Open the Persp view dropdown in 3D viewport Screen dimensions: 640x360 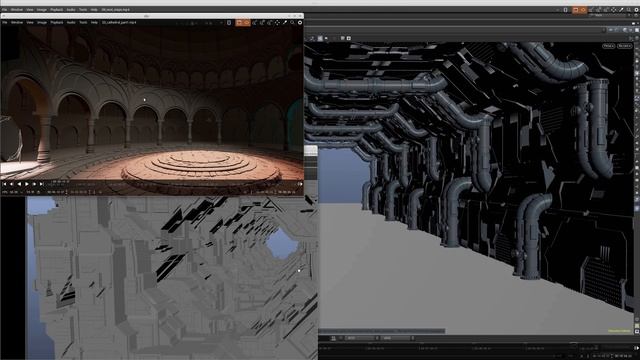tap(608, 46)
